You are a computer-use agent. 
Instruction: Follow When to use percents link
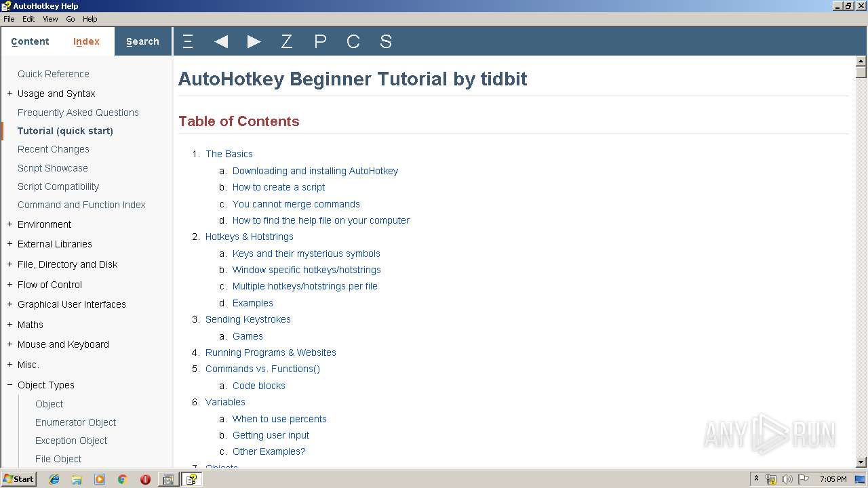[279, 419]
